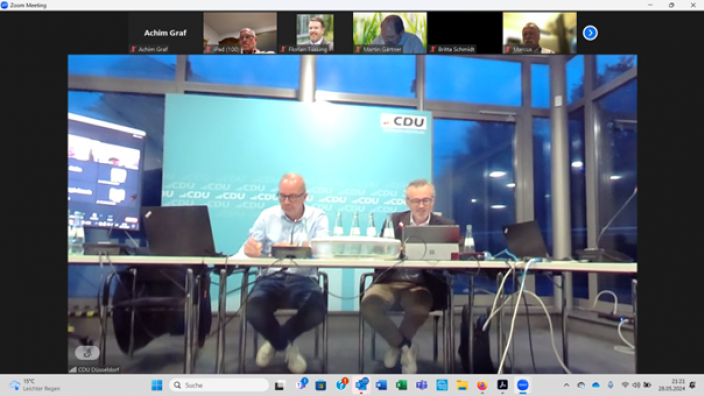Screen dimensions: 704x396
Task: Expand hidden system tray icons chevron
Action: pyautogui.click(x=566, y=385)
